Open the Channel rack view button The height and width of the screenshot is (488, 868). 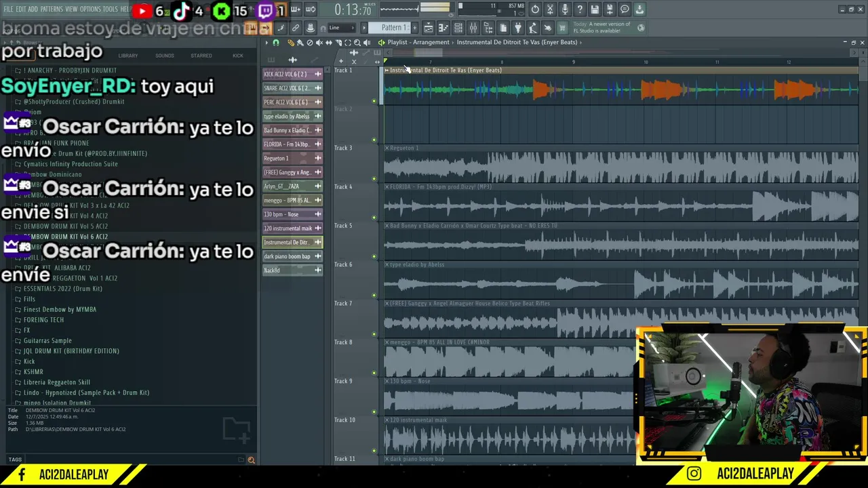coord(458,28)
